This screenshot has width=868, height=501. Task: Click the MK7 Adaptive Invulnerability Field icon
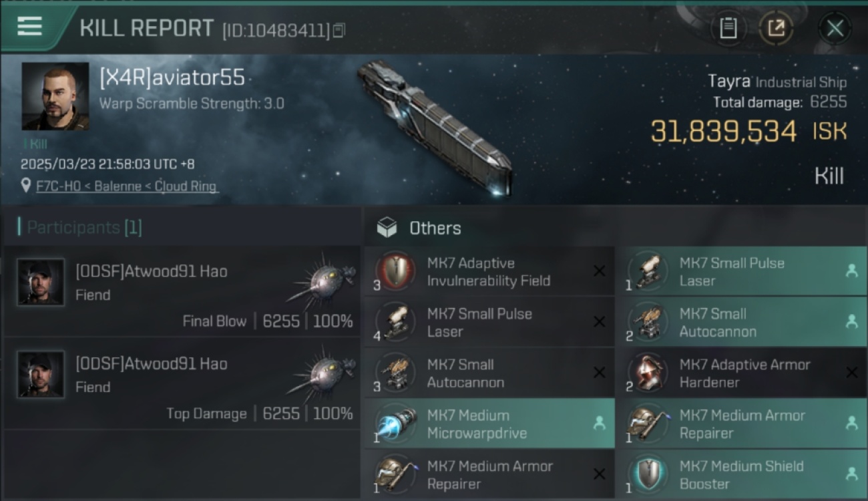pyautogui.click(x=395, y=271)
